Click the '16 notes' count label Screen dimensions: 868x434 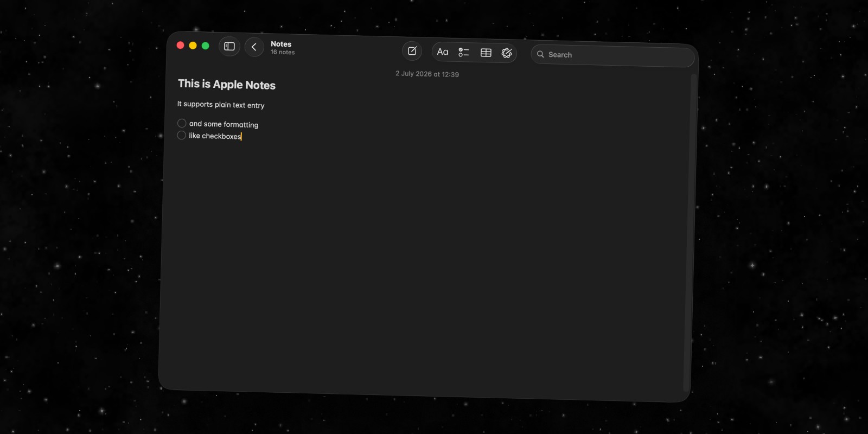283,52
